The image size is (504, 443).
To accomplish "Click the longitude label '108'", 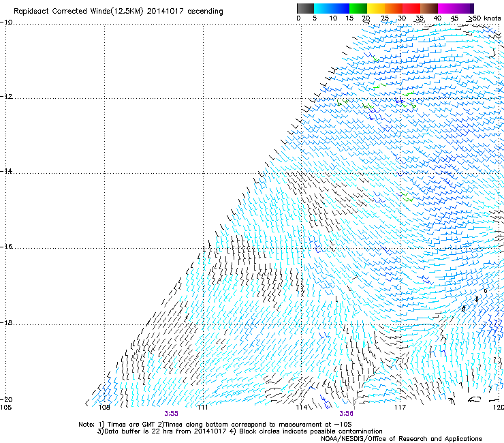I will point(104,408).
